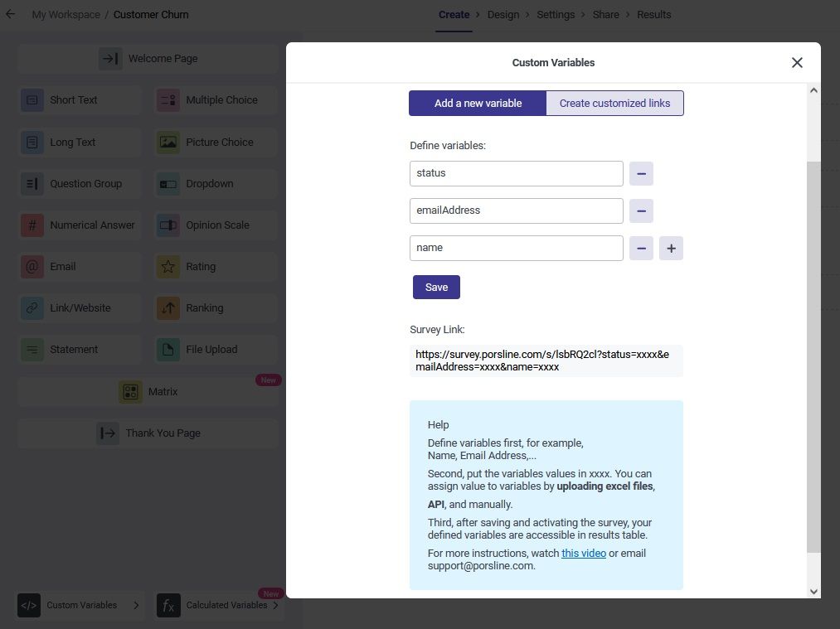The width and height of the screenshot is (840, 629).
Task: Open the My Workspace breadcrumb
Action: [66, 14]
